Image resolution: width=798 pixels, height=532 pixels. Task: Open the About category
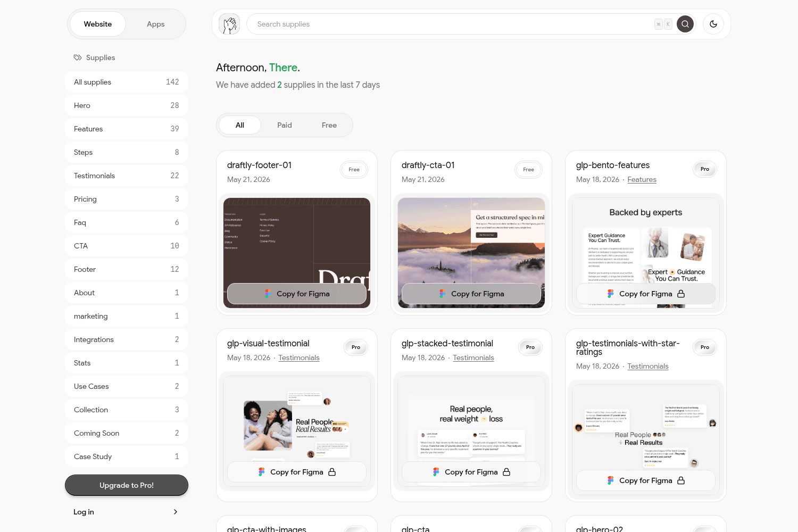tap(127, 293)
